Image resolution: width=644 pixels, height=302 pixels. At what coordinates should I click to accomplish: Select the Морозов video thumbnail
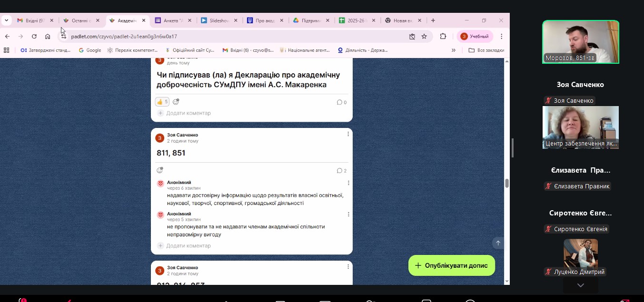pos(580,42)
